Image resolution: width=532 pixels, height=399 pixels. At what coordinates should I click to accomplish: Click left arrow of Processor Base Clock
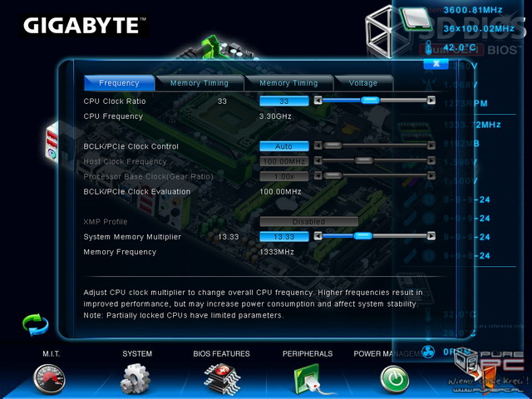(x=318, y=175)
